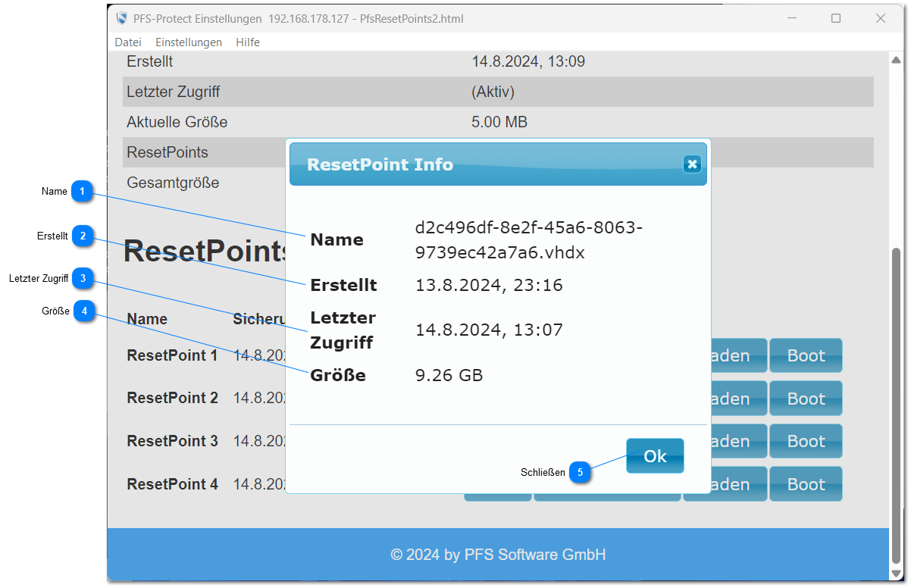Click annotation badge 2 beside Erstellt label

click(83, 236)
